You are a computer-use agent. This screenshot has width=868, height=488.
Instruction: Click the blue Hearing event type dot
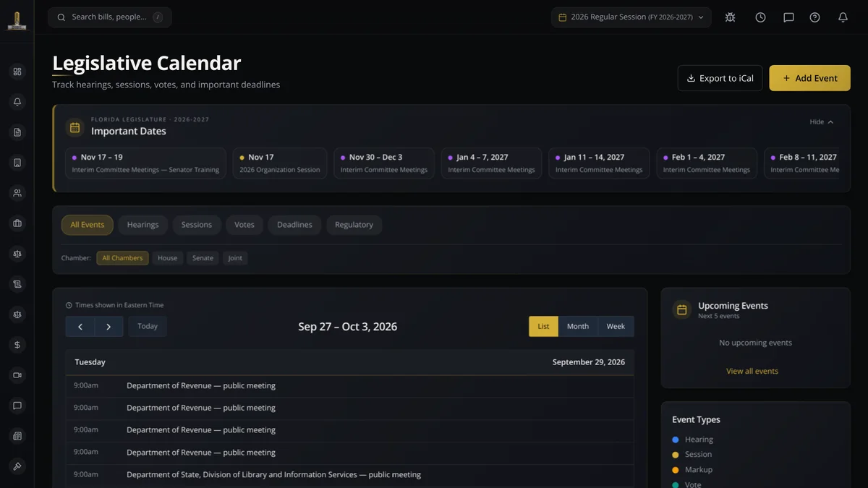pos(676,440)
